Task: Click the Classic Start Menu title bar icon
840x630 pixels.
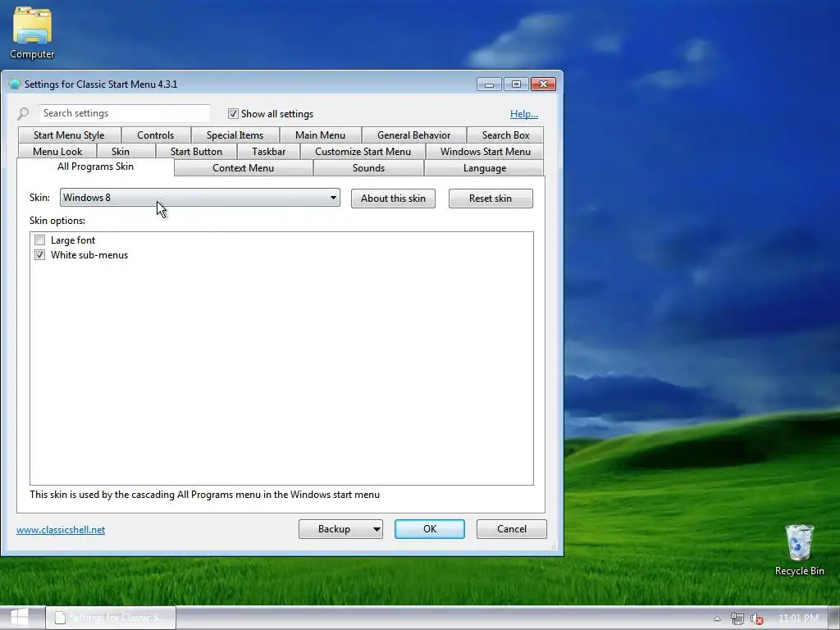Action: 15,84
